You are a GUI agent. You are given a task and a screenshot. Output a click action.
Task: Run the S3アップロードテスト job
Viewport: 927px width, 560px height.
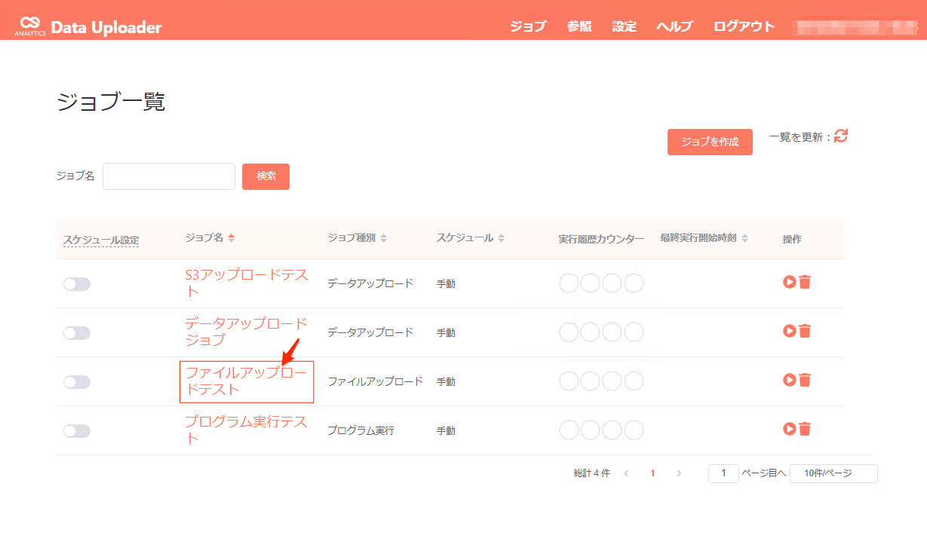click(790, 282)
